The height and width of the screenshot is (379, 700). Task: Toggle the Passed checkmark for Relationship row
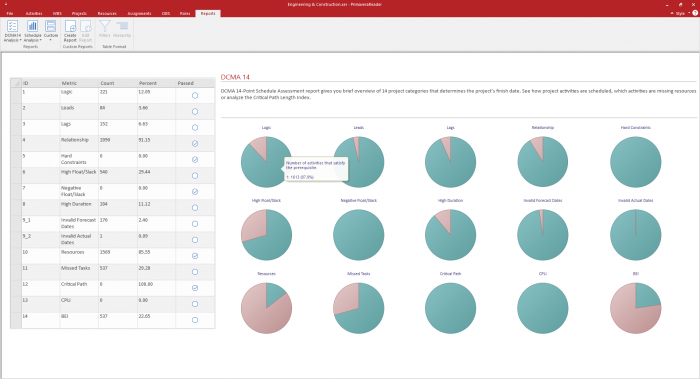point(195,144)
